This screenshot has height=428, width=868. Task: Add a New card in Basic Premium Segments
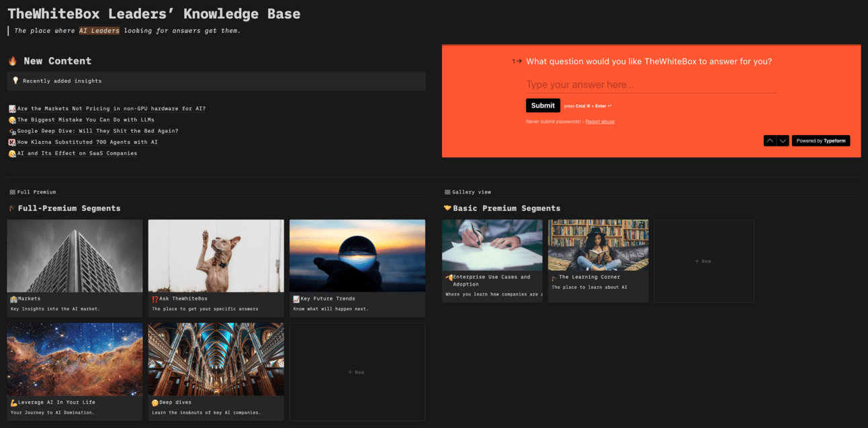(704, 261)
